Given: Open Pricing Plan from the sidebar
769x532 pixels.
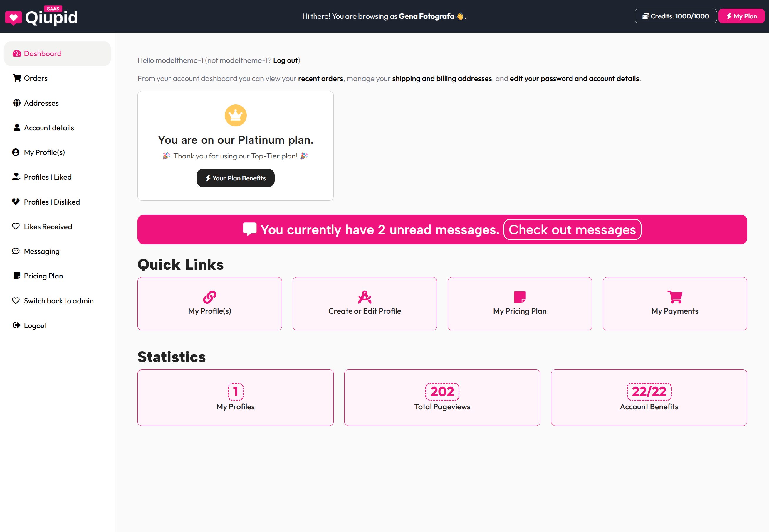Looking at the screenshot, I should [43, 276].
